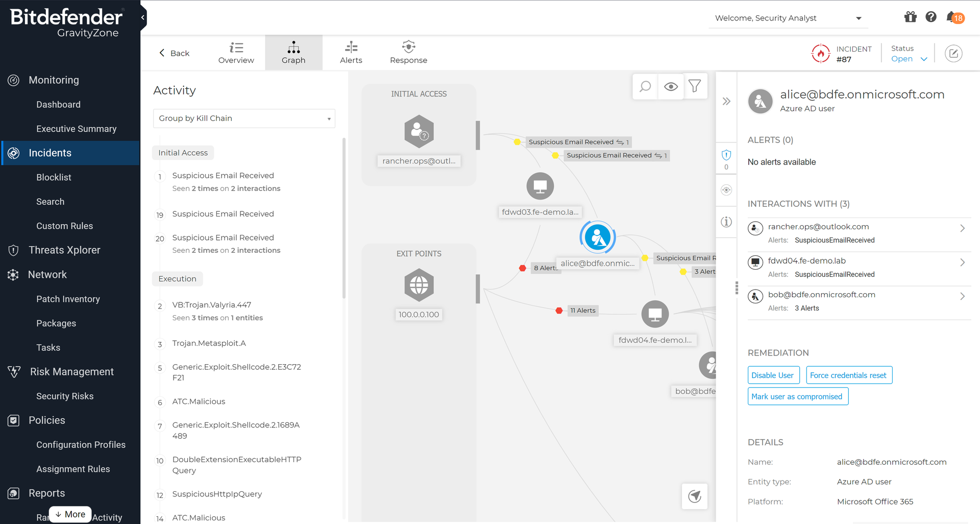
Task: Open notifications bell with 18 badge
Action: click(954, 18)
